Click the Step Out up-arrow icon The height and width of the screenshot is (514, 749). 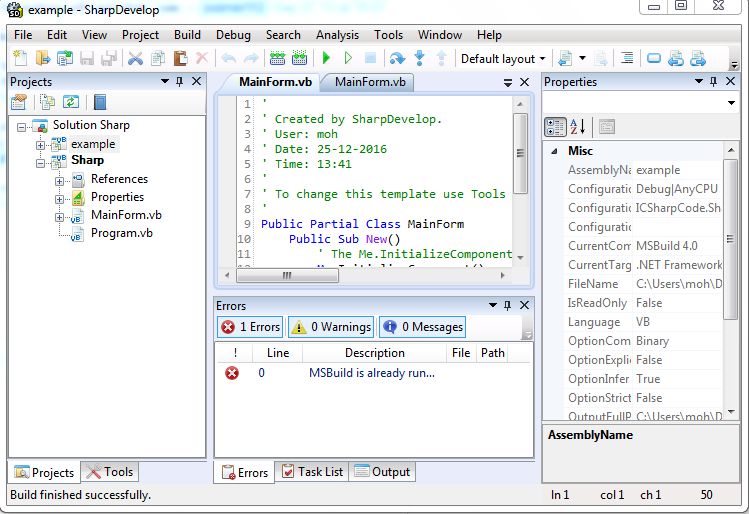point(441,58)
